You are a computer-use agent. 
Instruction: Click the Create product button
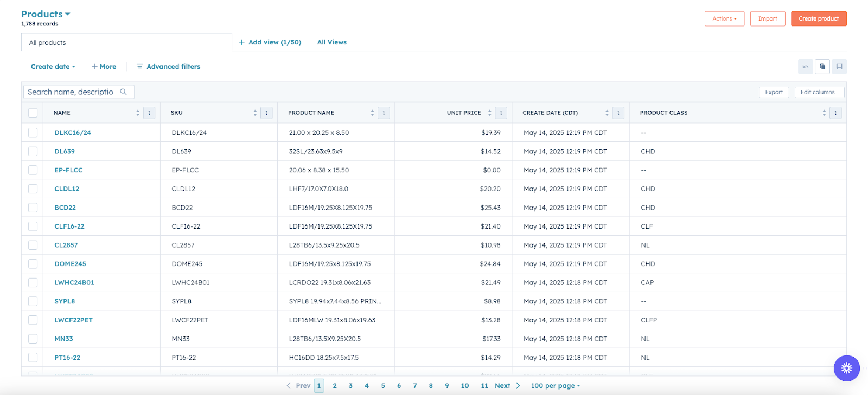[819, 18]
